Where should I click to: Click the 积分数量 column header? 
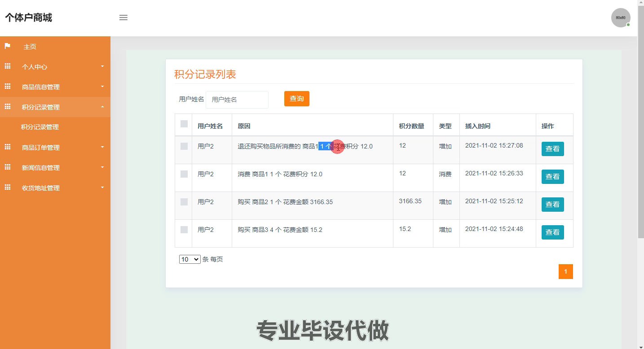[x=411, y=126]
